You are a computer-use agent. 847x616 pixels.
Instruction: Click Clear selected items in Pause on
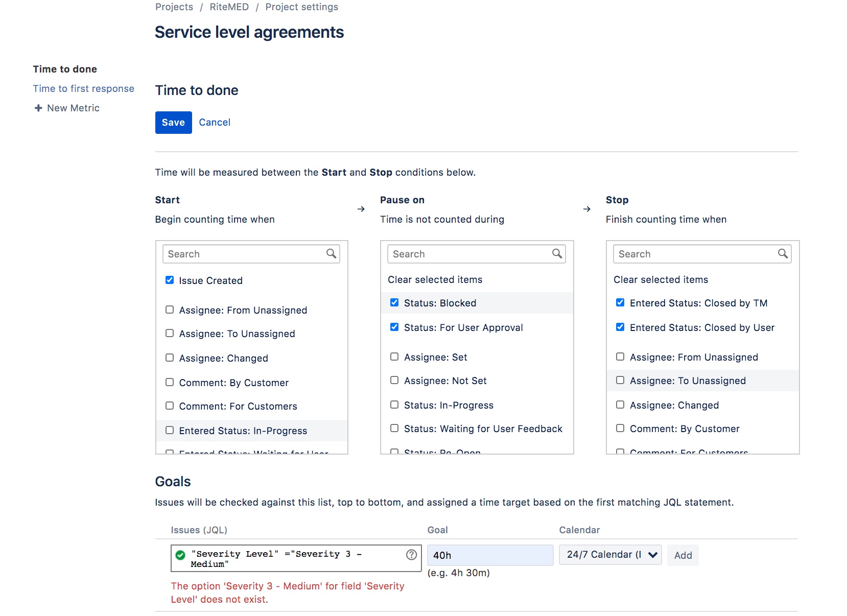pyautogui.click(x=435, y=279)
